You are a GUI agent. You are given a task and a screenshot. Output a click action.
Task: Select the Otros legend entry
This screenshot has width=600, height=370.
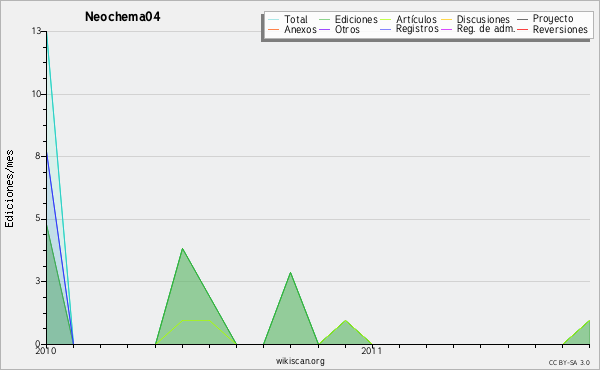pos(339,29)
